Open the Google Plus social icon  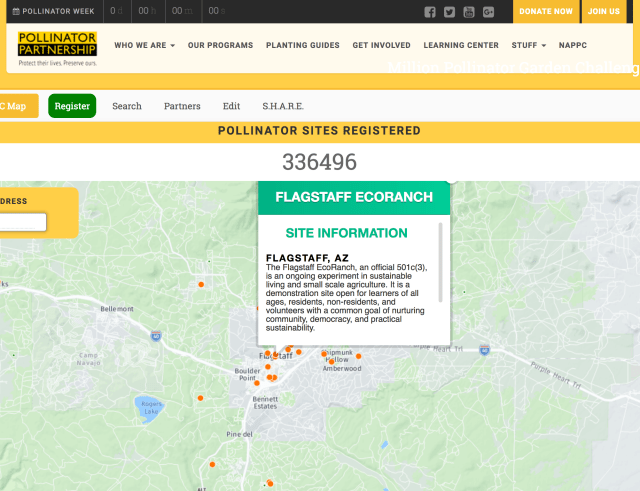(x=489, y=12)
